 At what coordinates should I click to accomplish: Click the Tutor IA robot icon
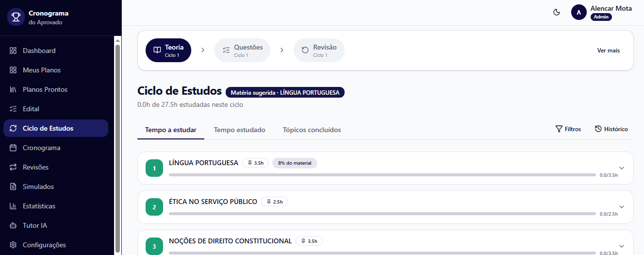click(x=13, y=225)
